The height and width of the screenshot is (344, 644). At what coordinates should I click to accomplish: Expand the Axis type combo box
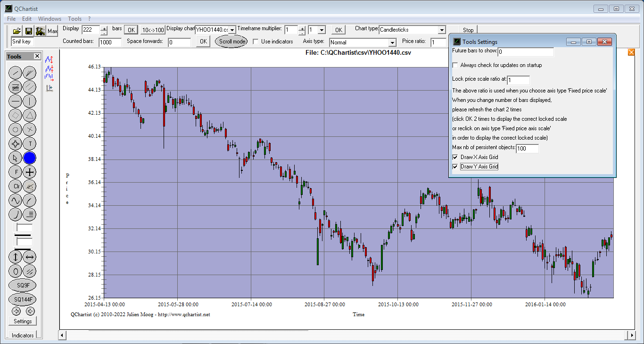(x=392, y=43)
